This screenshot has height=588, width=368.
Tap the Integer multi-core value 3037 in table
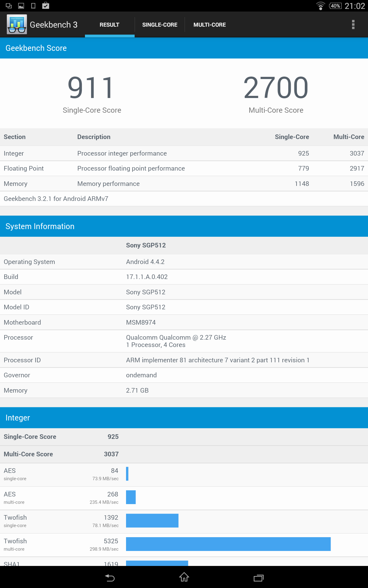coord(357,153)
